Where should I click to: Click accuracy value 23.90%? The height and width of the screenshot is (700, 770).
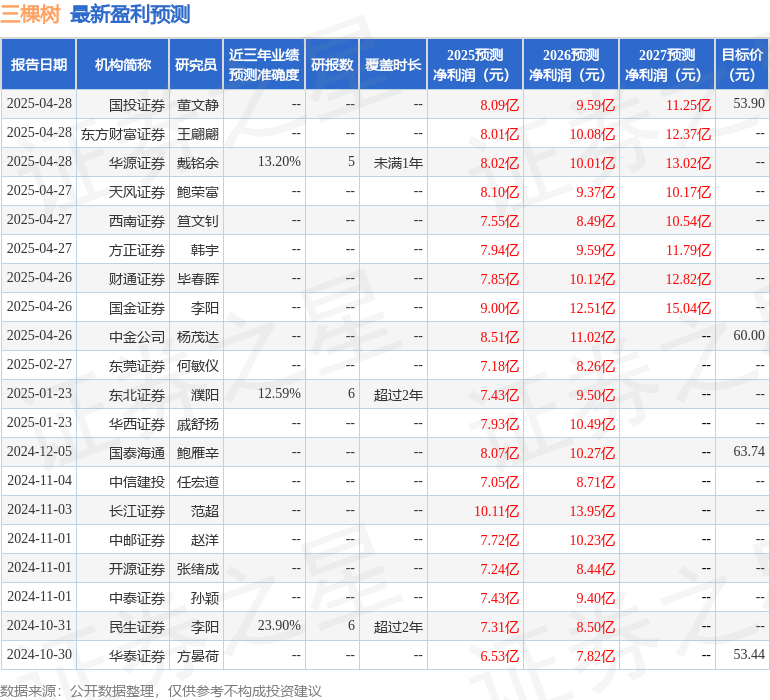coord(279,625)
